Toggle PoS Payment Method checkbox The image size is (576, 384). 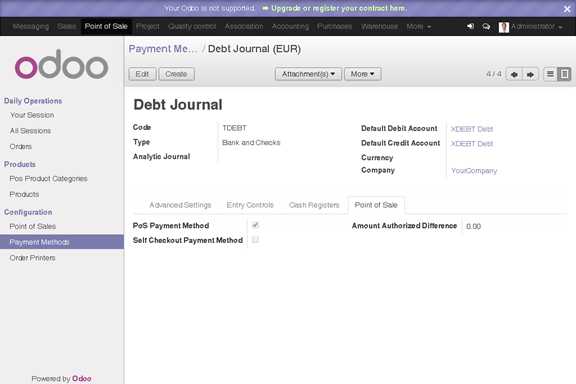point(255,225)
